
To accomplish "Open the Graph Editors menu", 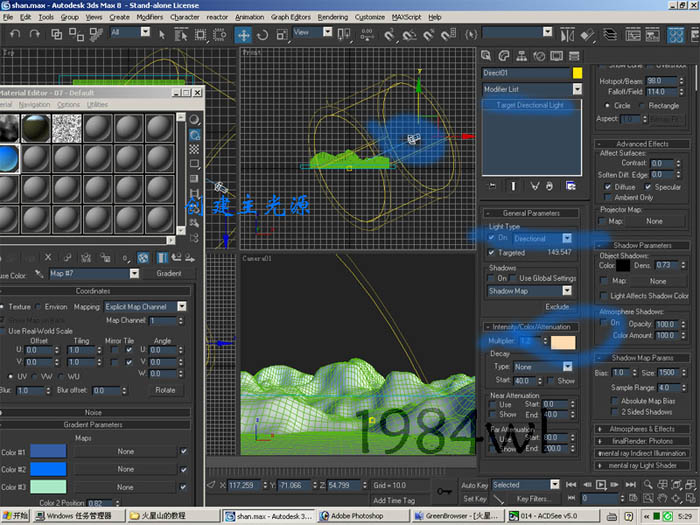I will [291, 17].
